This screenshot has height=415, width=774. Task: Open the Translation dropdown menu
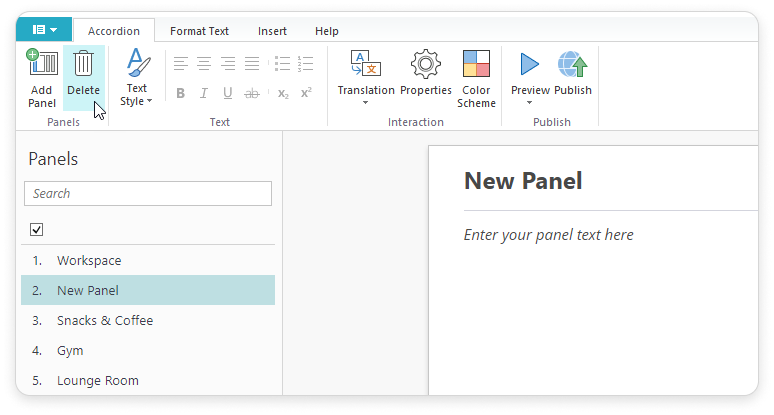tap(365, 102)
